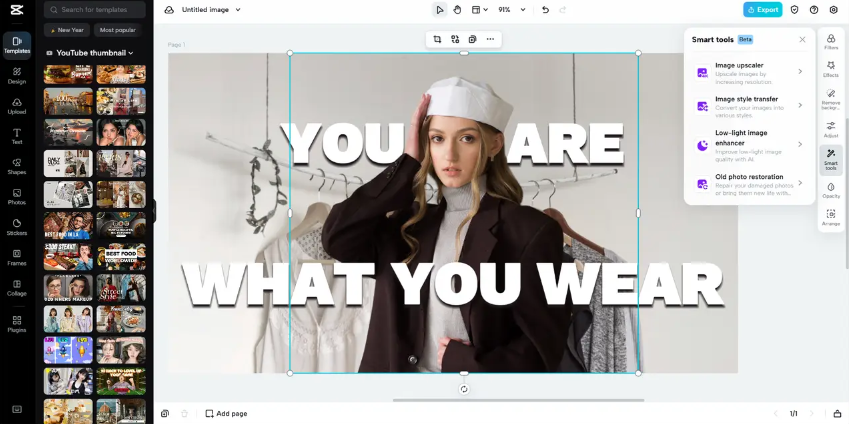Toggle the Smart tools panel icon
The image size is (849, 424).
pos(831,160)
